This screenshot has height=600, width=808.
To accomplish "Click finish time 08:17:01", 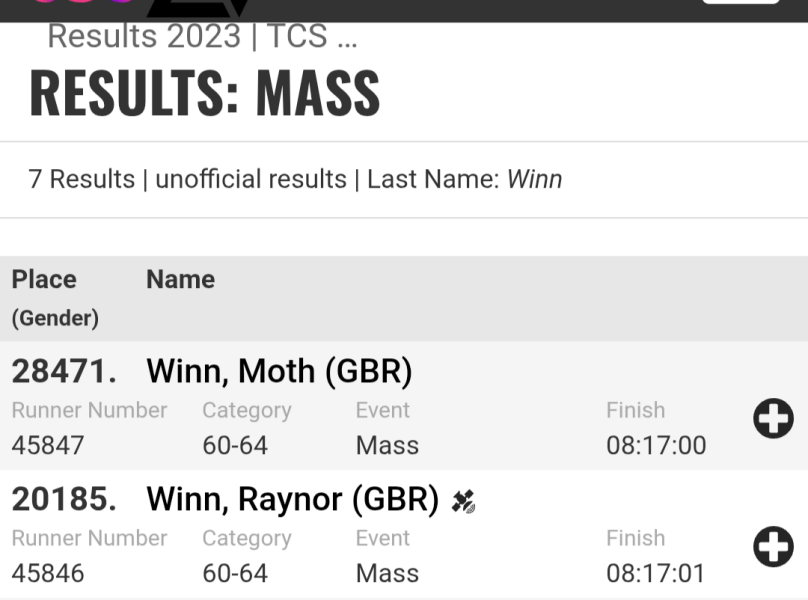I will (x=656, y=573).
